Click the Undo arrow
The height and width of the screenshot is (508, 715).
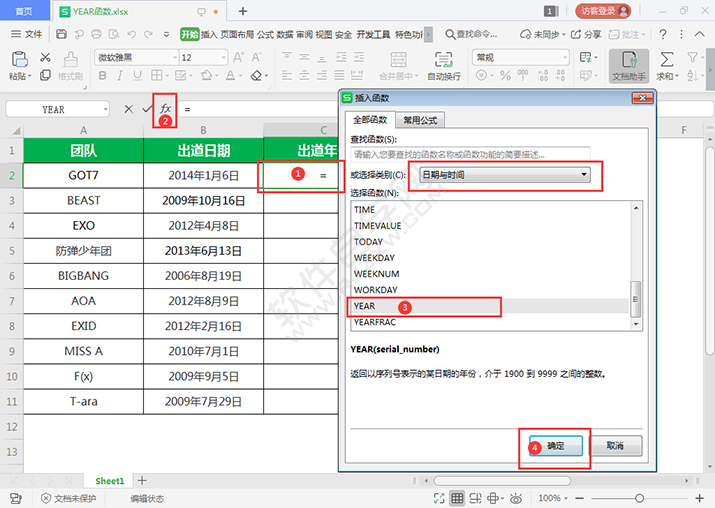coord(131,34)
